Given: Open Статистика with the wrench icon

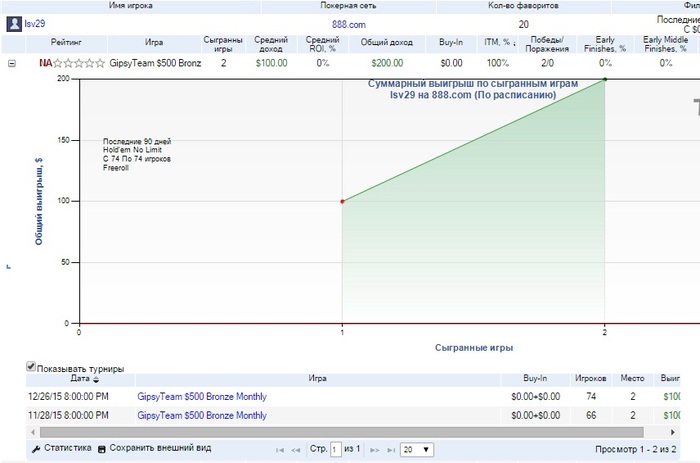Looking at the screenshot, I should coord(62,448).
